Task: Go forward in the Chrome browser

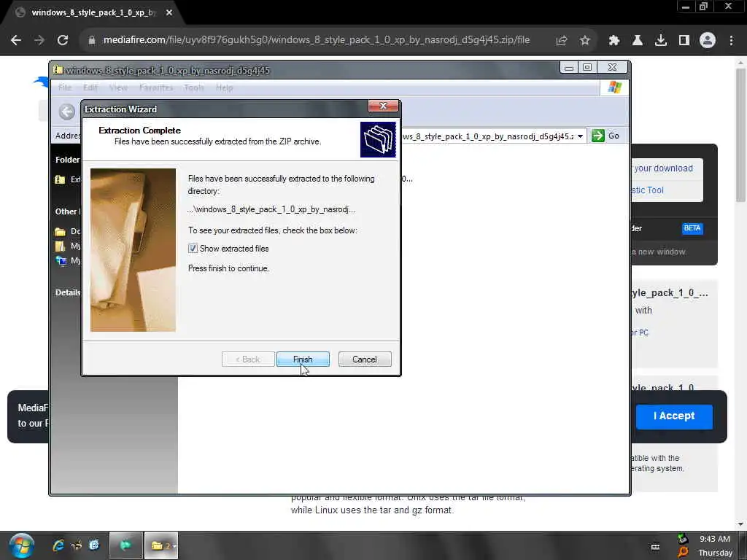Action: pyautogui.click(x=39, y=40)
